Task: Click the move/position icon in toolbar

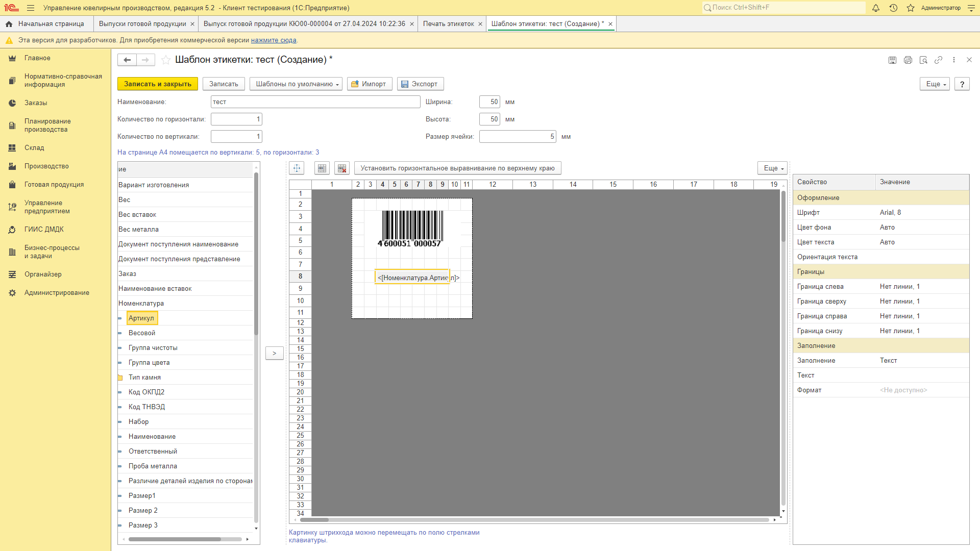Action: 297,168
